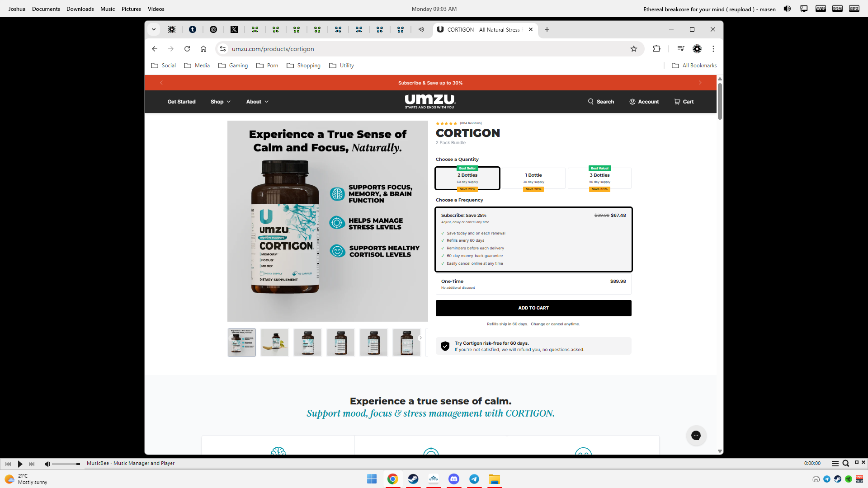Open Music in the top panel

[108, 9]
